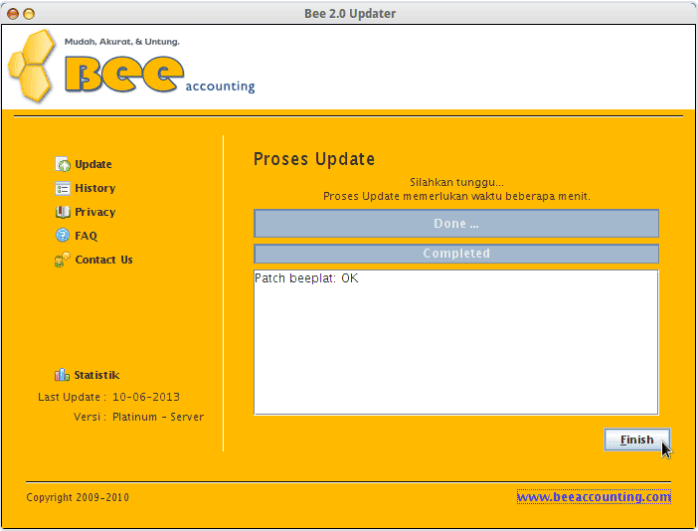Click the Bee honeycomb logo
Image resolution: width=698 pixels, height=531 pixels.
point(32,66)
